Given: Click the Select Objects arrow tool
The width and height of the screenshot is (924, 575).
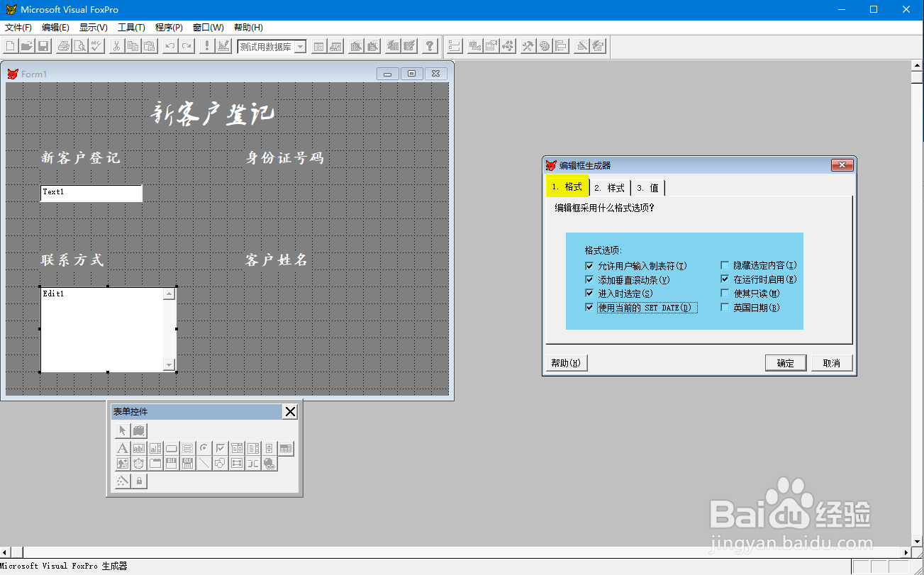Looking at the screenshot, I should [x=123, y=430].
